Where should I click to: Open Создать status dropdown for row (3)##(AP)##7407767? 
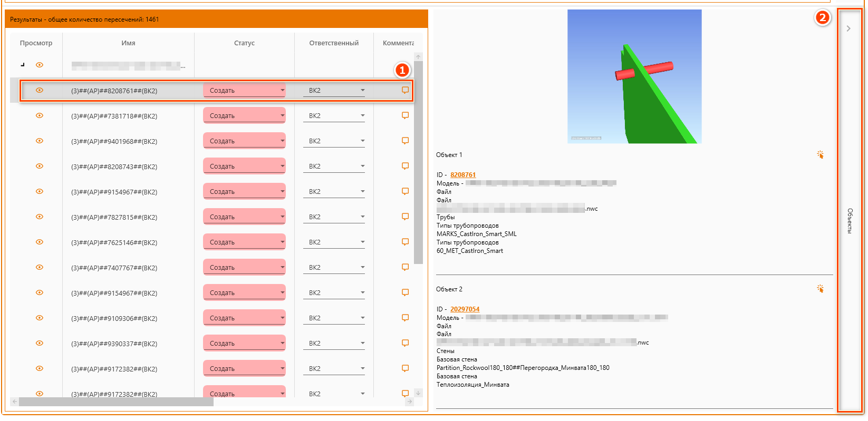[x=244, y=267]
